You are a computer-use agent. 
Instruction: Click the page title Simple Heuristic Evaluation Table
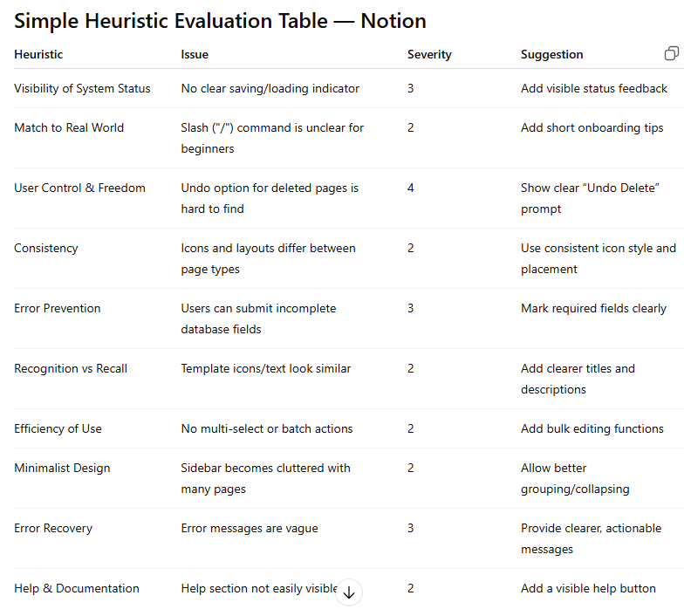170,21
